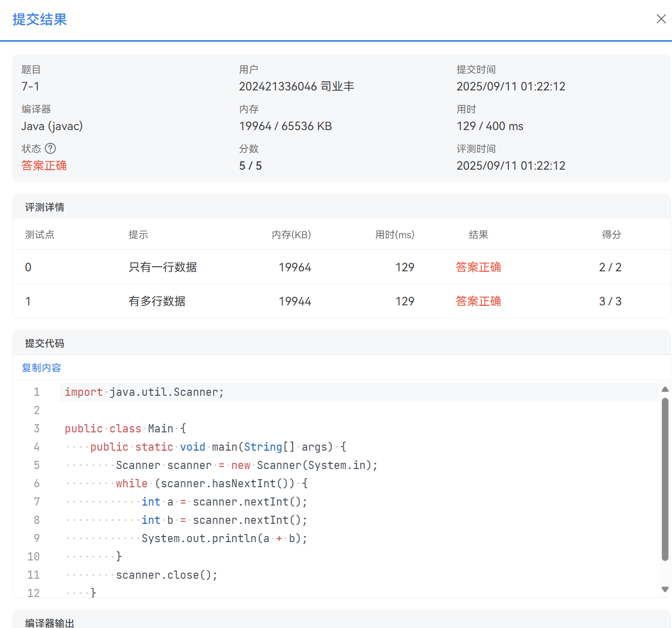Click the problem title 7-1
672x628 pixels.
click(31, 86)
